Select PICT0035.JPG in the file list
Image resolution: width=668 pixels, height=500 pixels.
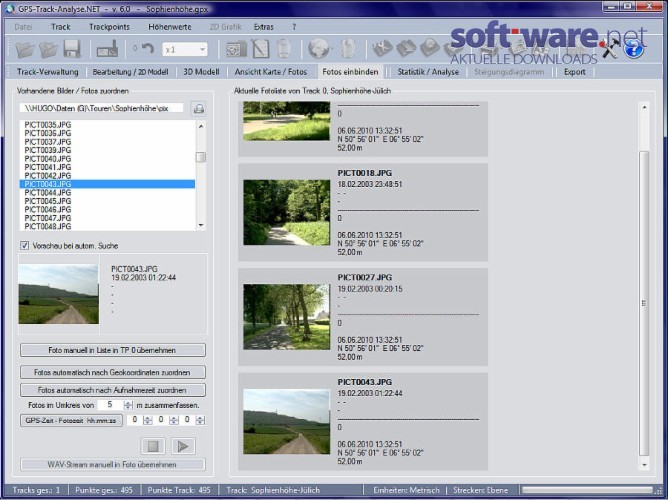coord(107,125)
